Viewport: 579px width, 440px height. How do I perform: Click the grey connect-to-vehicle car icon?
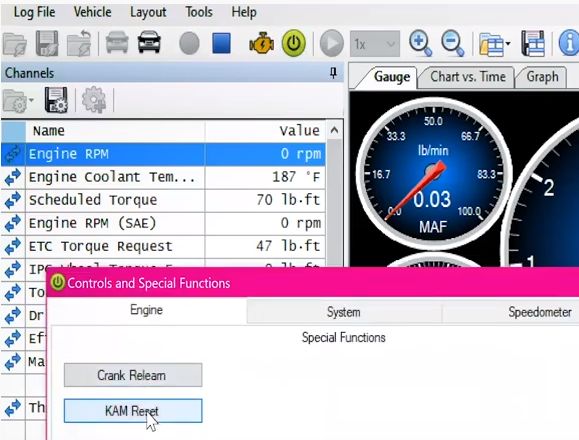click(117, 42)
